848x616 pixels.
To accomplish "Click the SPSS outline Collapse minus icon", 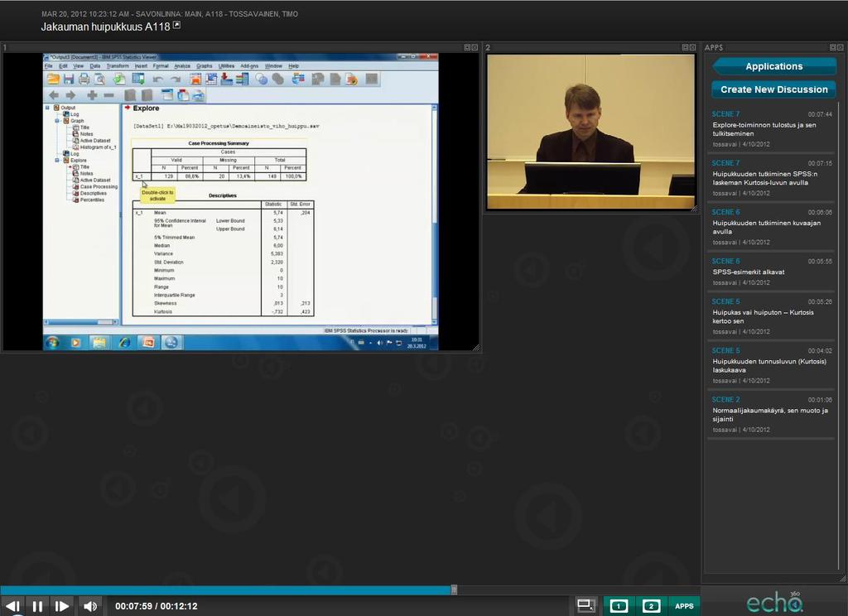I will click(108, 96).
